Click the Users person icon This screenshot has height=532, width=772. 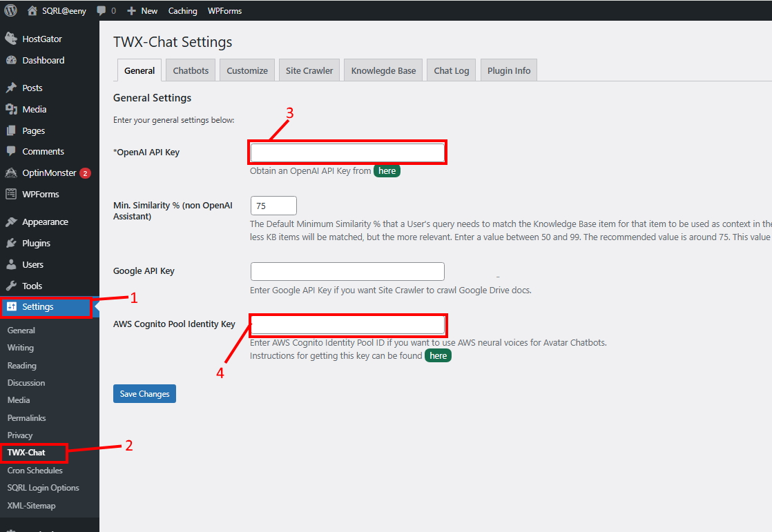(11, 264)
